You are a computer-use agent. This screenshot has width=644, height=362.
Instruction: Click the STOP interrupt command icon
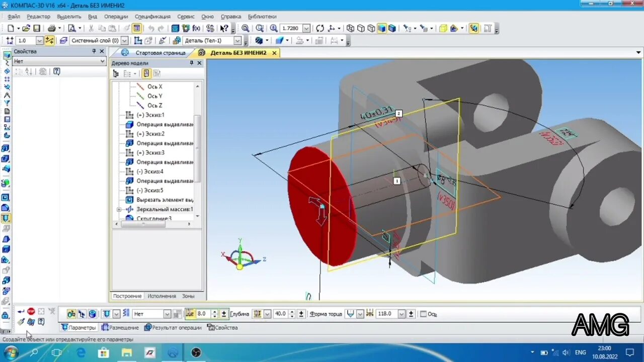31,311
